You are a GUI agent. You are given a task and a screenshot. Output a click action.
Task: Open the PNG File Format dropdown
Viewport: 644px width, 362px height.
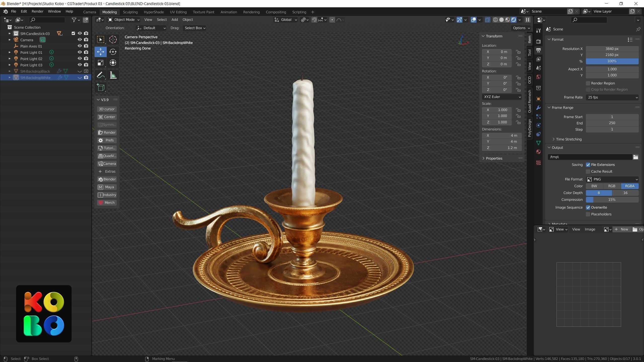point(612,179)
